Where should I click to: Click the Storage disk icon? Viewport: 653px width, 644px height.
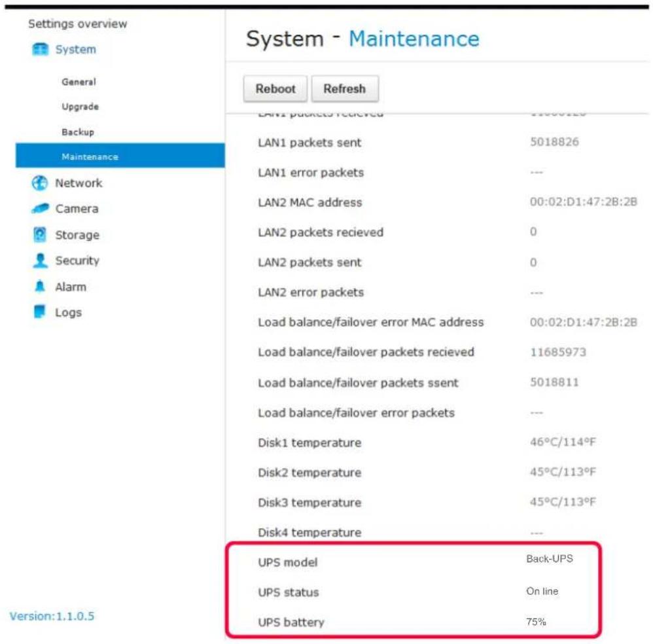[x=40, y=234]
